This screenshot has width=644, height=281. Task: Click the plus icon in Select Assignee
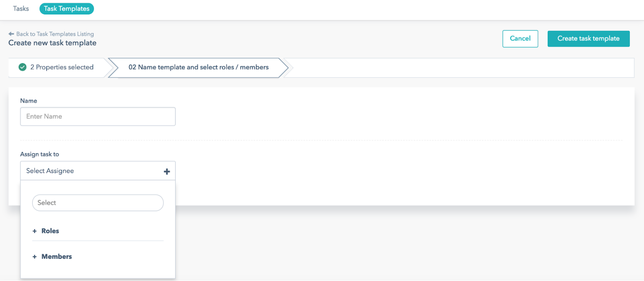coord(167,171)
